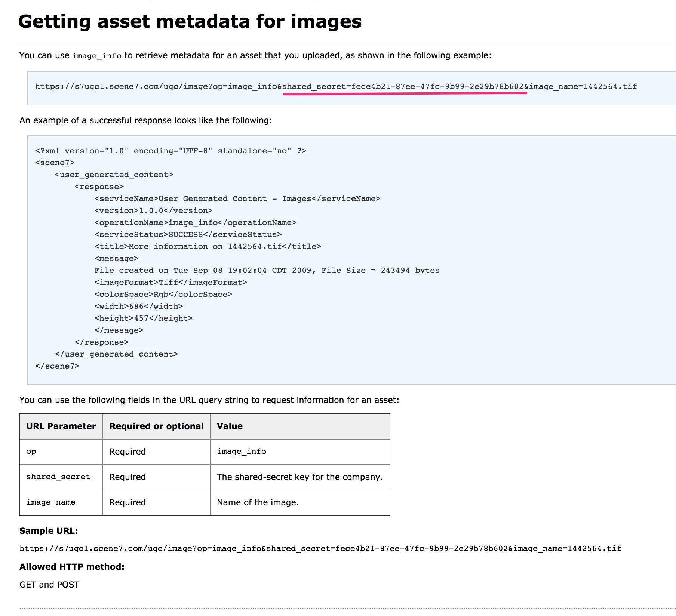Screen dimensions: 676x616
Task: Click the imageFormat 'Tiff' line
Action: click(170, 282)
